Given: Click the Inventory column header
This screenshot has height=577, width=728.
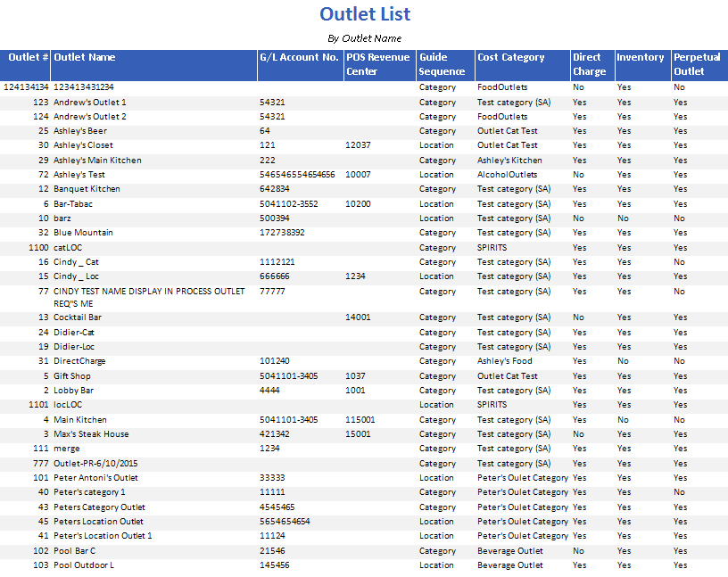Looking at the screenshot, I should (640, 58).
